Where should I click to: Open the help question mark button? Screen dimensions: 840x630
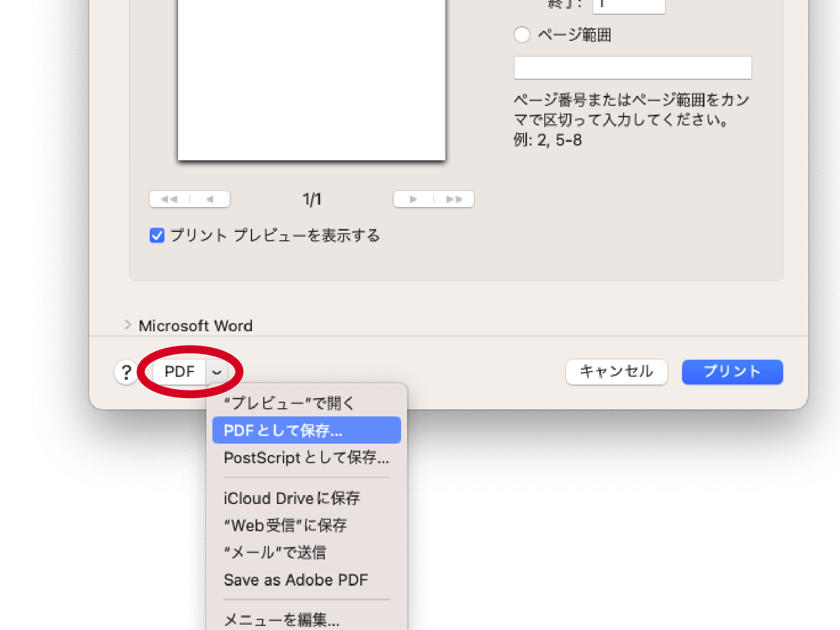click(126, 373)
